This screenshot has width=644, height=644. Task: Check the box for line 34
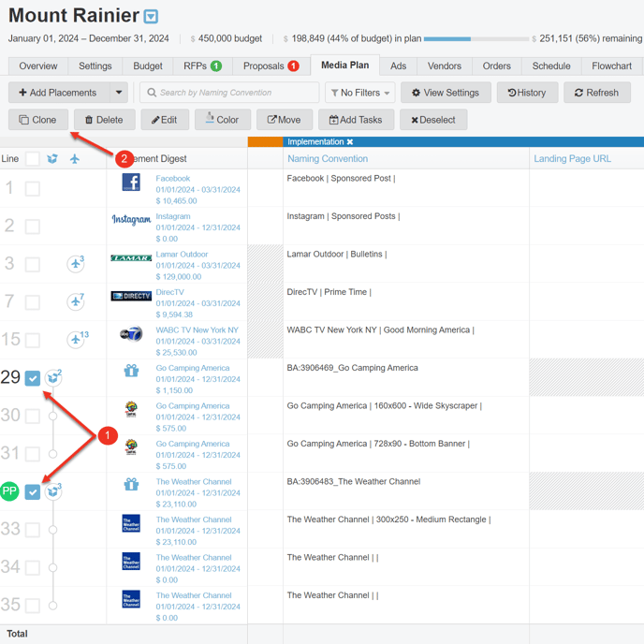tap(33, 568)
